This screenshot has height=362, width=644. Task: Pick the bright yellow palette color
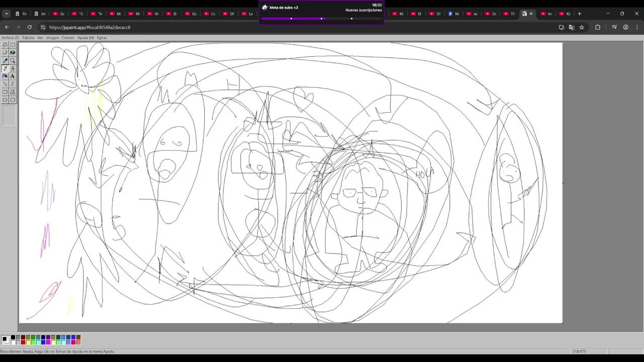[28, 342]
